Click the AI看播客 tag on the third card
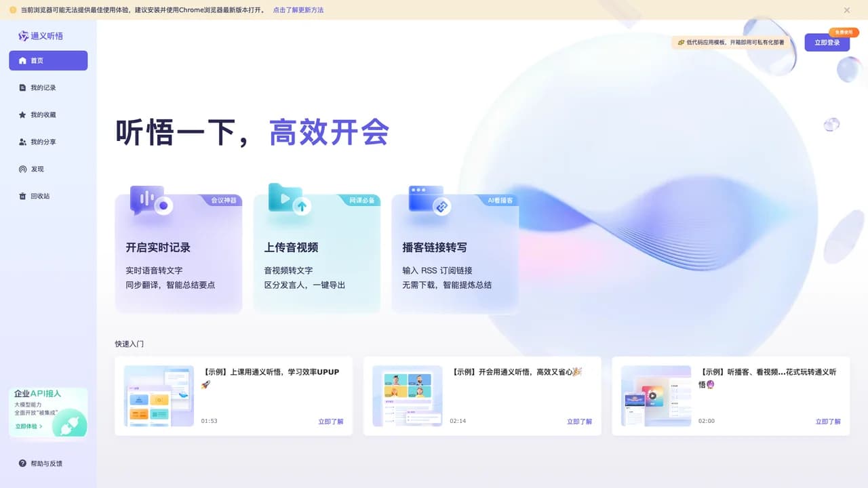This screenshot has width=868, height=488. click(x=500, y=201)
